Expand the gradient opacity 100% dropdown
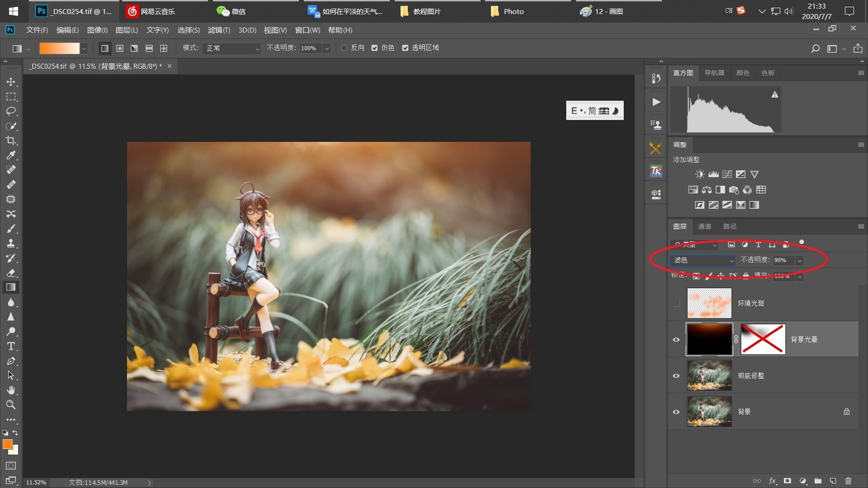 coord(327,48)
